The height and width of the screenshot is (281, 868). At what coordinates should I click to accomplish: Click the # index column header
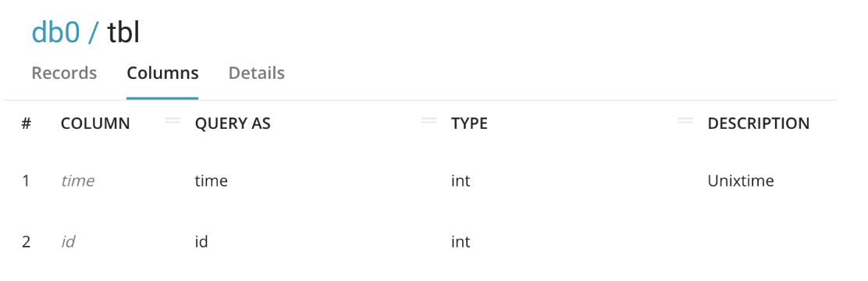[26, 123]
